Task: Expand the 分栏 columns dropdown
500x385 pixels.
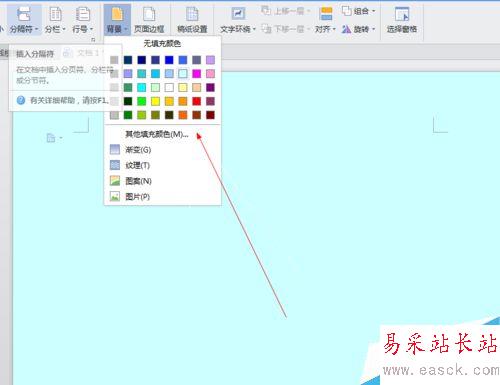Action: [64, 29]
